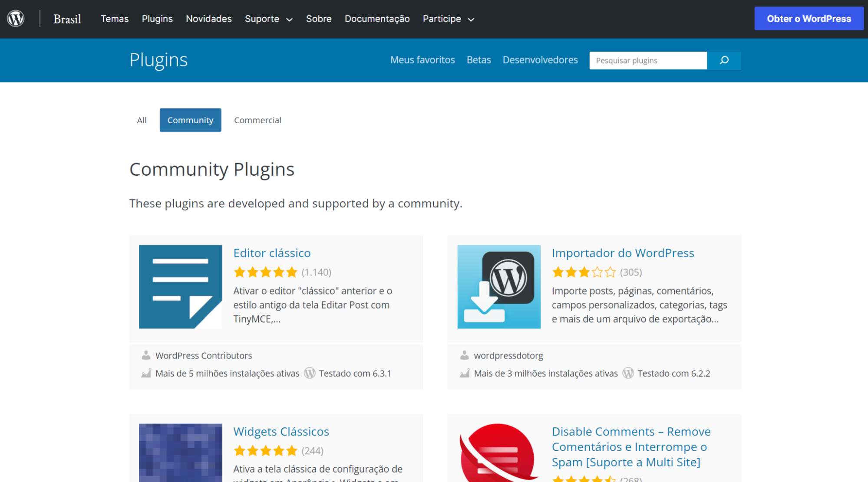Click the Widgets Clássicos star rating
The height and width of the screenshot is (482, 868).
tap(265, 451)
